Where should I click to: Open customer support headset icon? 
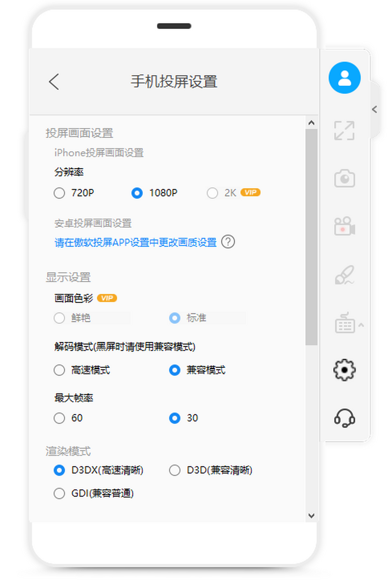point(344,418)
